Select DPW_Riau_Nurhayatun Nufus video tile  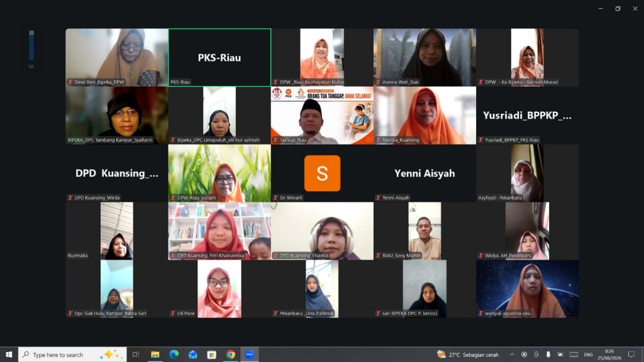(322, 57)
